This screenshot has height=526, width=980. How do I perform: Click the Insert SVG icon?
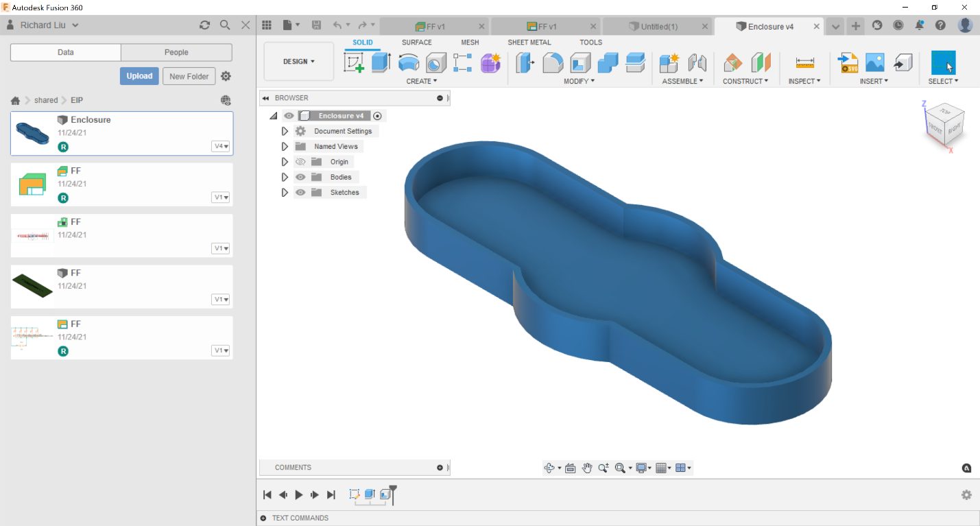coord(848,62)
